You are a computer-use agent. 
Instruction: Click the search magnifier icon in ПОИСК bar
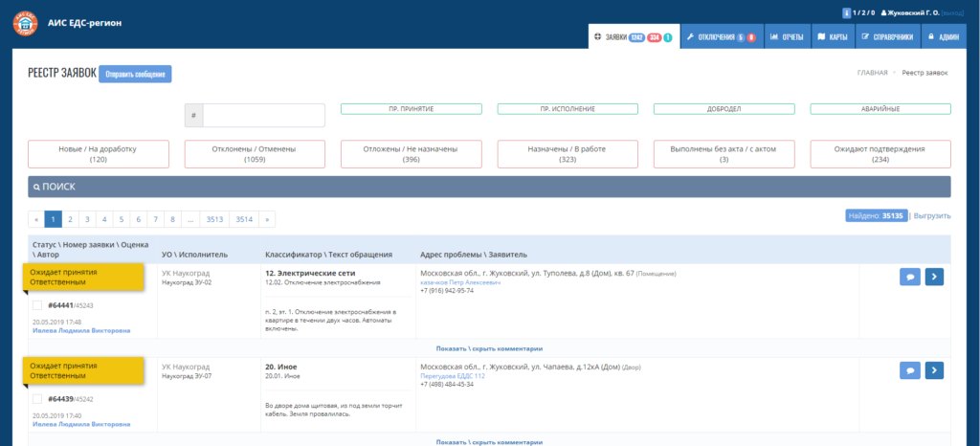[37, 187]
